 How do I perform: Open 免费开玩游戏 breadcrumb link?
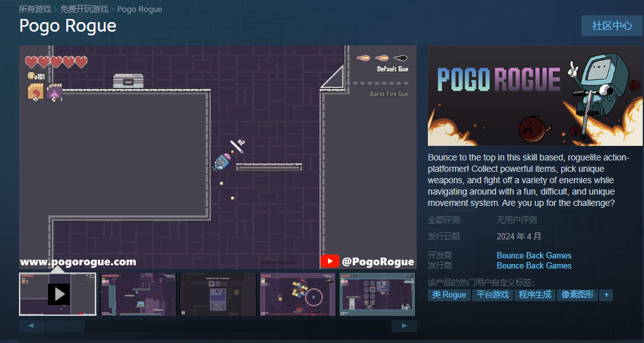pyautogui.click(x=84, y=9)
